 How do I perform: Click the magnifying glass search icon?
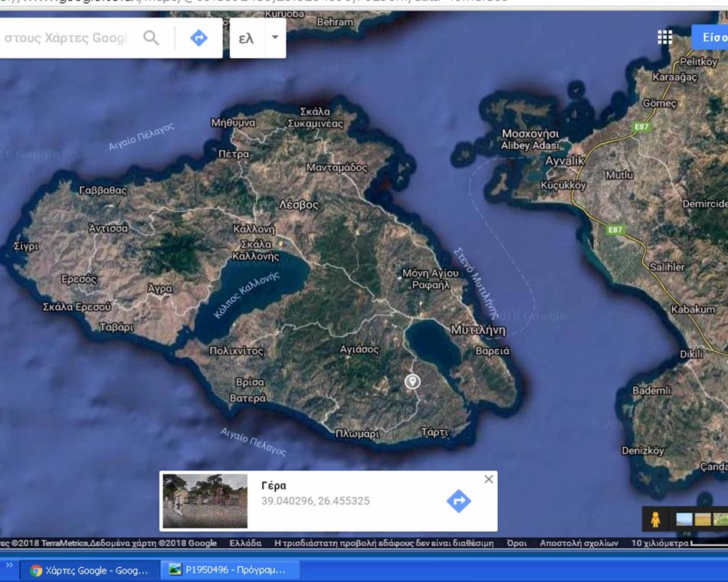(x=151, y=38)
